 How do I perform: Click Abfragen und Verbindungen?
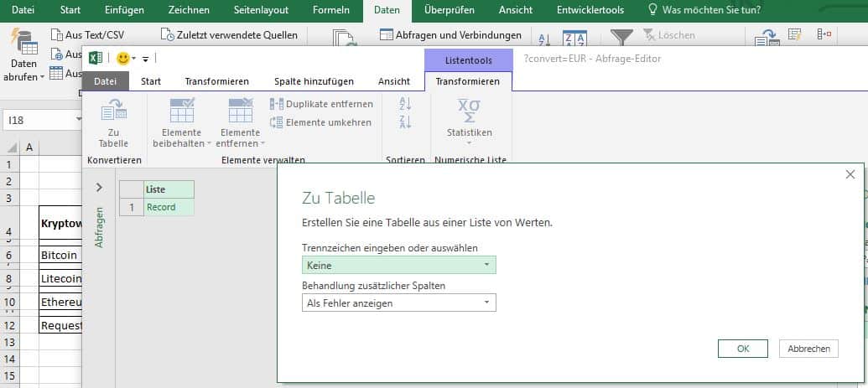[451, 35]
